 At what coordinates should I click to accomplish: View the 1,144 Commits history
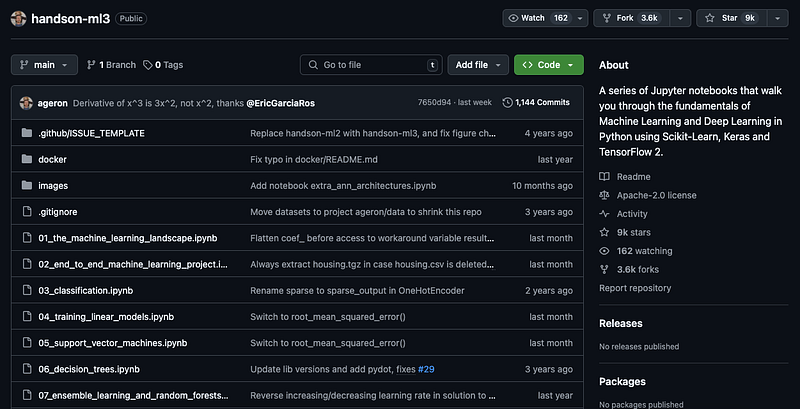(536, 103)
